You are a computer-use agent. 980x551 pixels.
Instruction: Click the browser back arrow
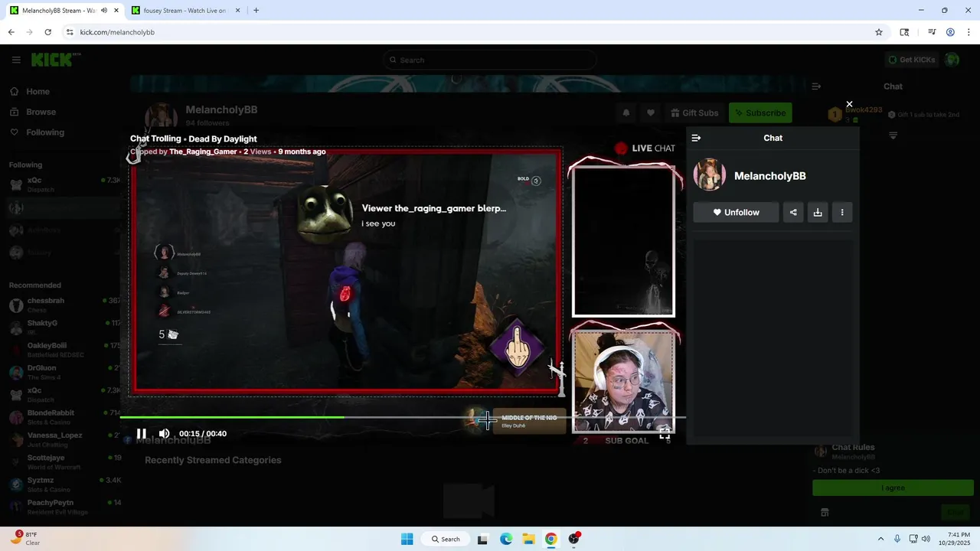pos(11,32)
